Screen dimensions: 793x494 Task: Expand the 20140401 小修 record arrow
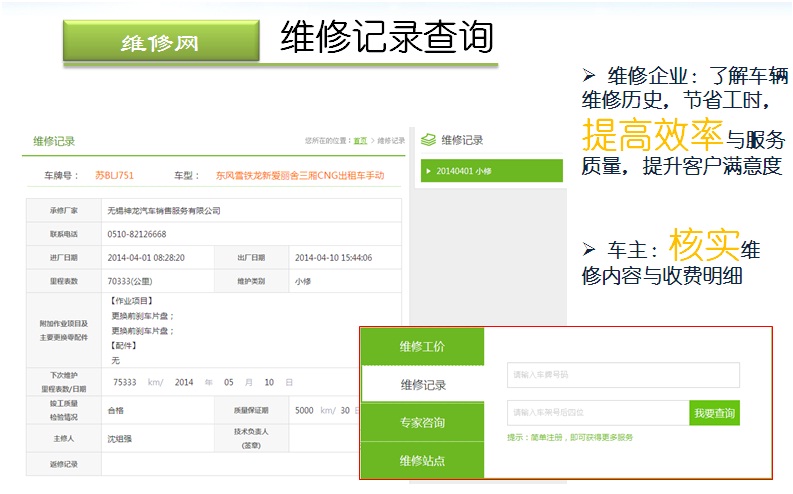pyautogui.click(x=429, y=171)
